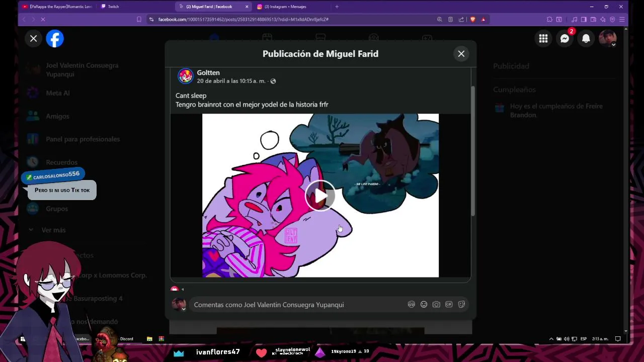This screenshot has height=362, width=644.
Task: Open the sticker picker in comment box
Action: pos(461,304)
